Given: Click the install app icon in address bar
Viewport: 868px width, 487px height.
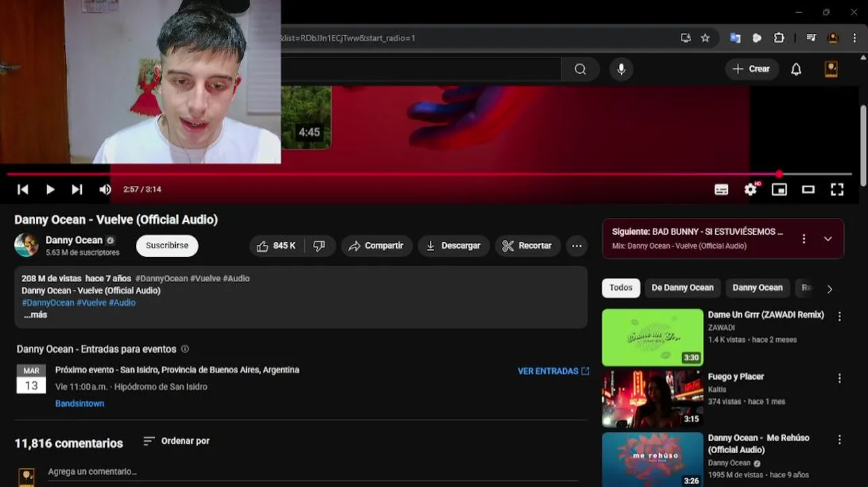Looking at the screenshot, I should 686,38.
